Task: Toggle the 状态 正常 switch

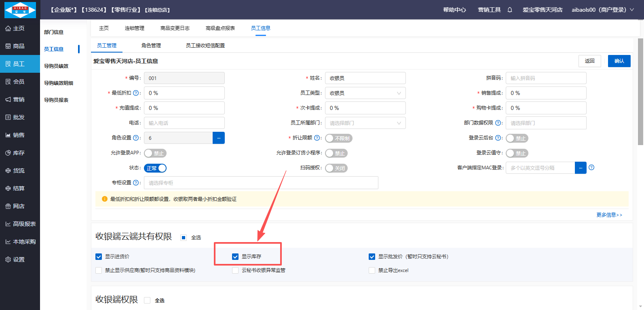Action: (x=155, y=168)
